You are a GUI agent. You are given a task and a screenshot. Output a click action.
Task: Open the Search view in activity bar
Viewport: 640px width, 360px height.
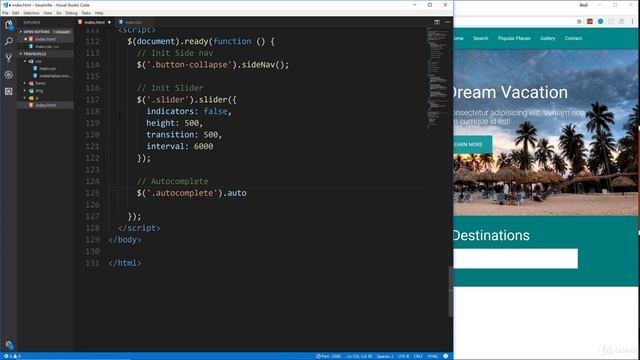point(9,42)
